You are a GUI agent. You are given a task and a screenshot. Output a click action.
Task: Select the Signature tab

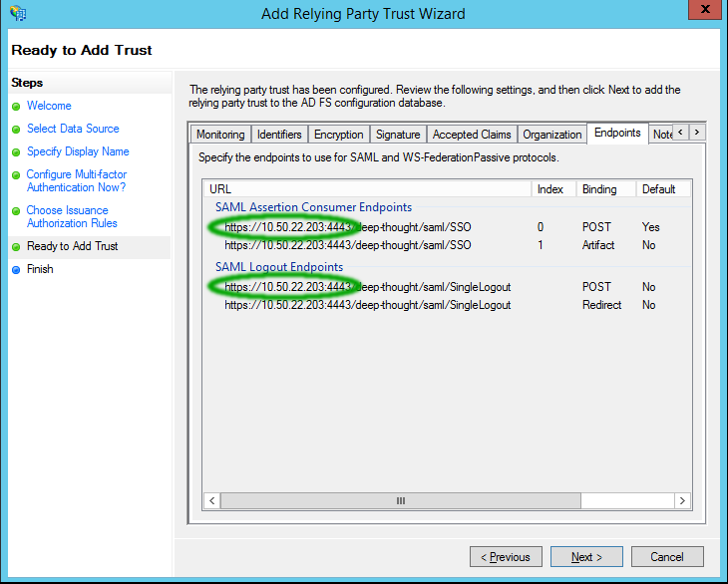398,135
